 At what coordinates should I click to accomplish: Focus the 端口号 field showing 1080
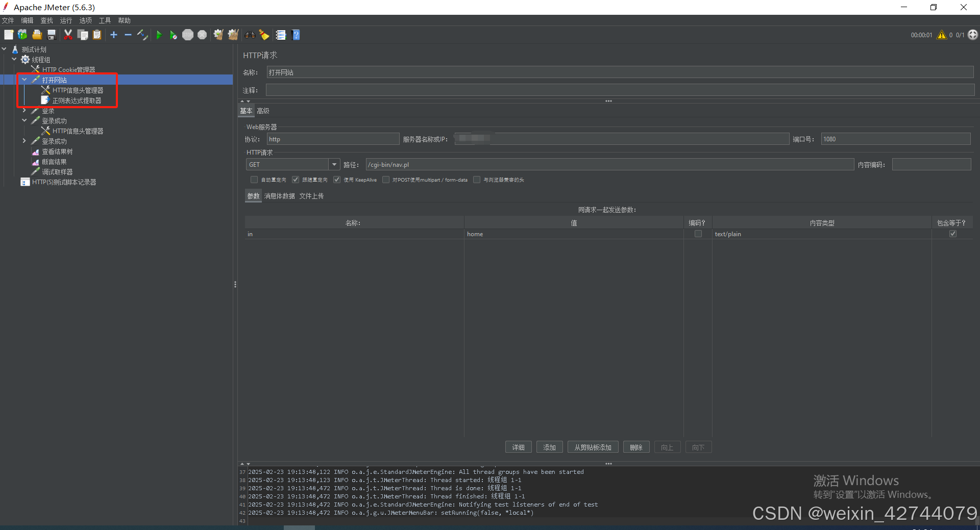[x=896, y=139]
